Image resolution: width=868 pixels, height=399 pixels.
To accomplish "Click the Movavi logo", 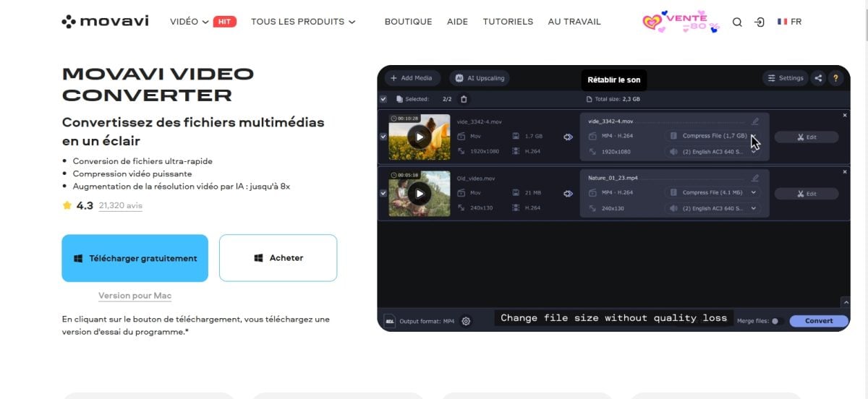I will (x=105, y=22).
